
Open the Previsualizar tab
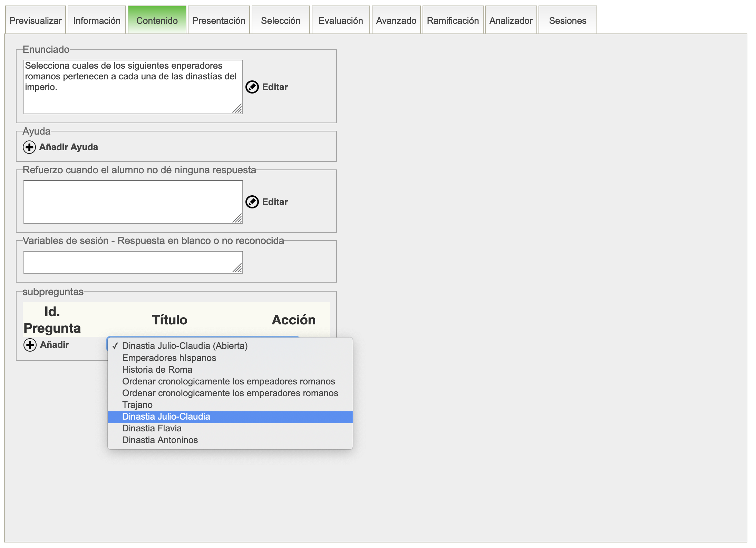click(36, 21)
